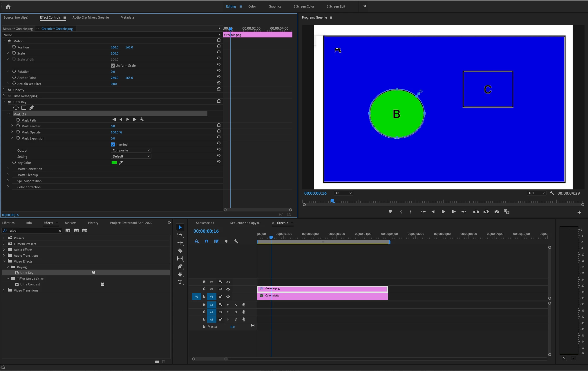588x371 pixels.
Task: Click the Export Frame camera icon
Action: tap(497, 212)
